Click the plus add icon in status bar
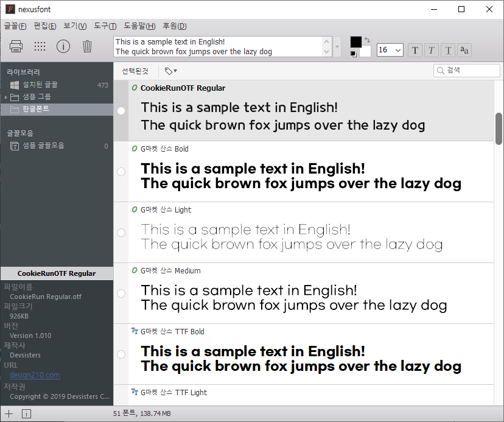This screenshot has height=422, width=504. pos(9,413)
